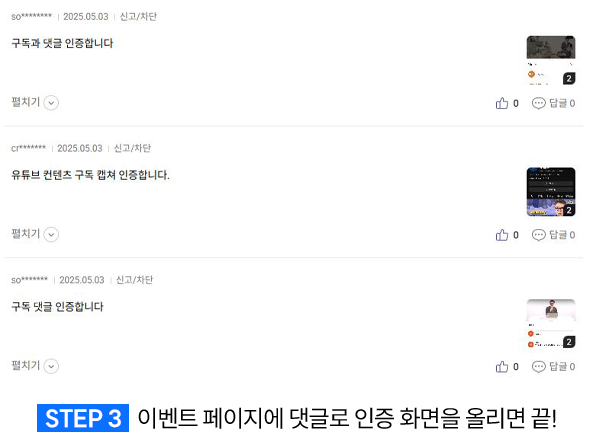592x432 pixels.
Task: Click reply bubble icon on cr******* comment
Action: tap(538, 235)
